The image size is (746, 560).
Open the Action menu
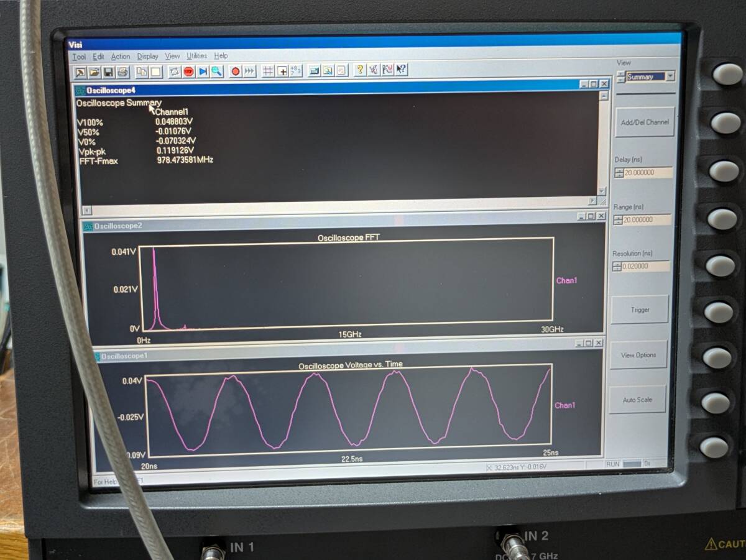click(x=121, y=57)
